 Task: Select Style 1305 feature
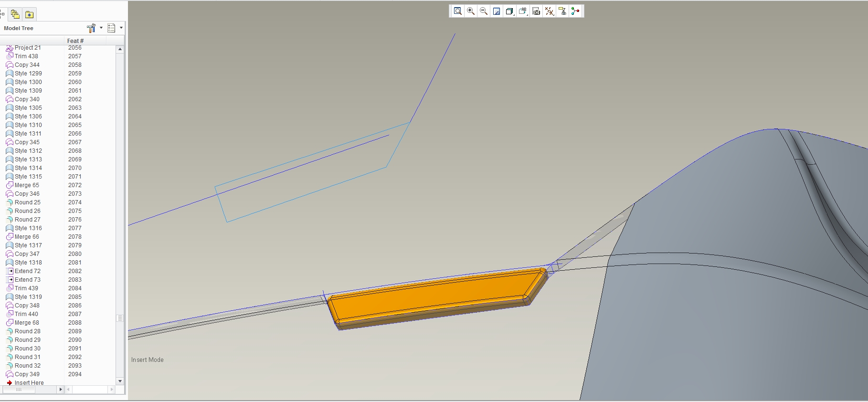28,108
